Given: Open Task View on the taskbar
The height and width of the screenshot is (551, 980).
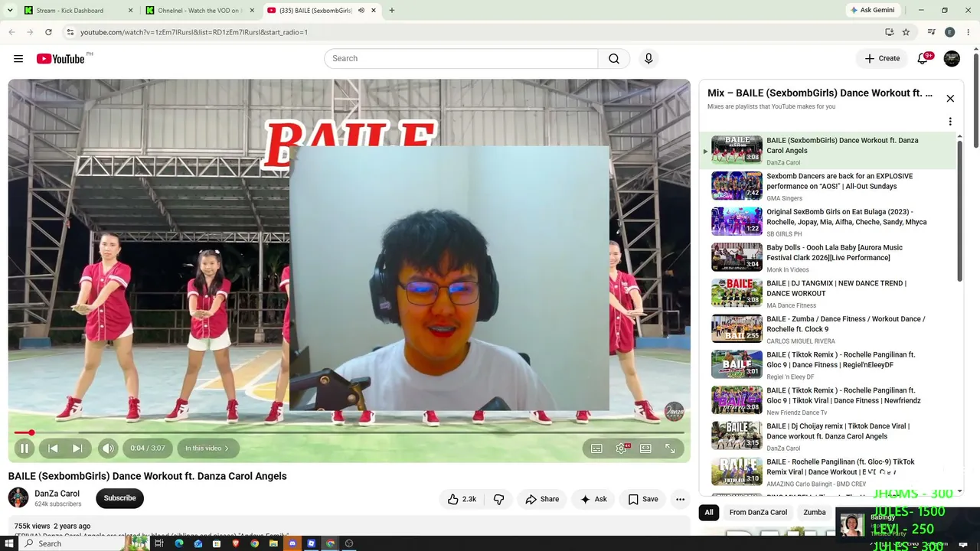Looking at the screenshot, I should coord(159,543).
